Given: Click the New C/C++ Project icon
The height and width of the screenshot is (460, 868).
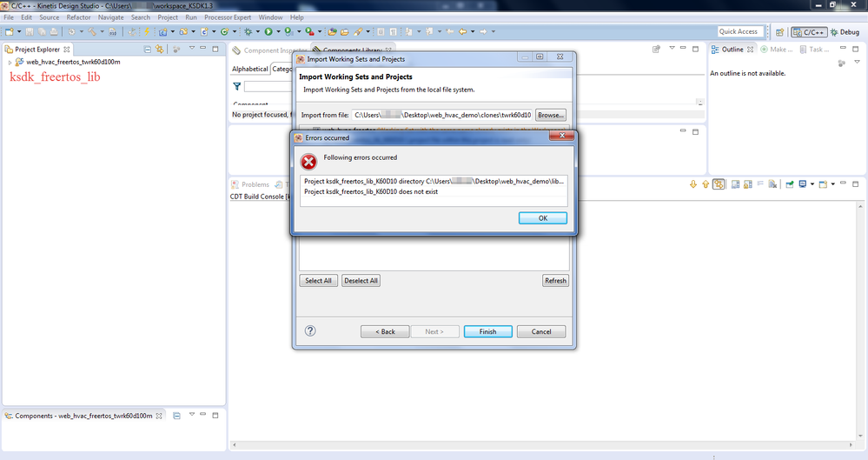Looking at the screenshot, I should point(162,32).
